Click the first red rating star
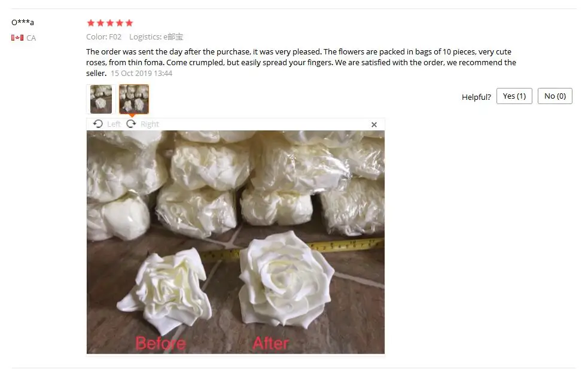Image resolution: width=588 pixels, height=369 pixels. pyautogui.click(x=91, y=23)
